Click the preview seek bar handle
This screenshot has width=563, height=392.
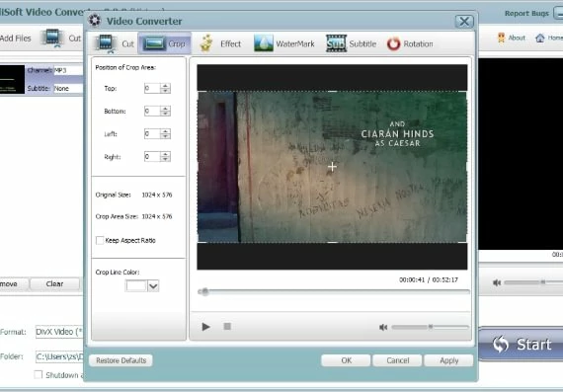[204, 291]
